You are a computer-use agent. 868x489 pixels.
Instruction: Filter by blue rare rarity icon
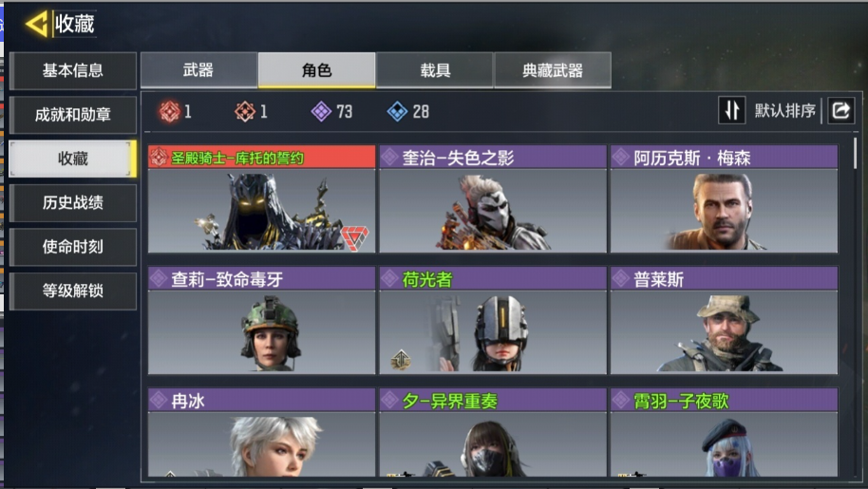(x=397, y=111)
